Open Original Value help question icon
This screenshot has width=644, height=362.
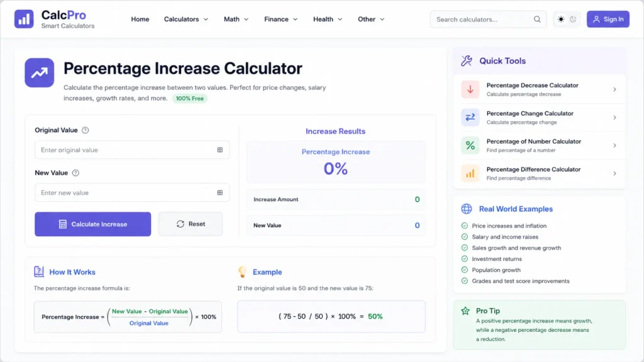(x=85, y=130)
